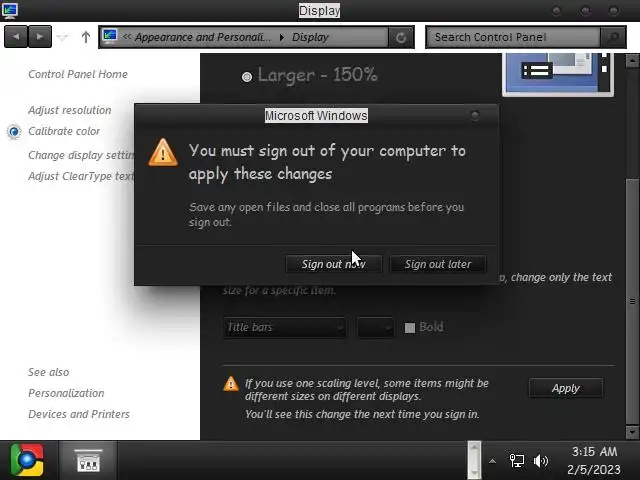Click the Sign out now button
This screenshot has height=480, width=640.
tap(333, 264)
